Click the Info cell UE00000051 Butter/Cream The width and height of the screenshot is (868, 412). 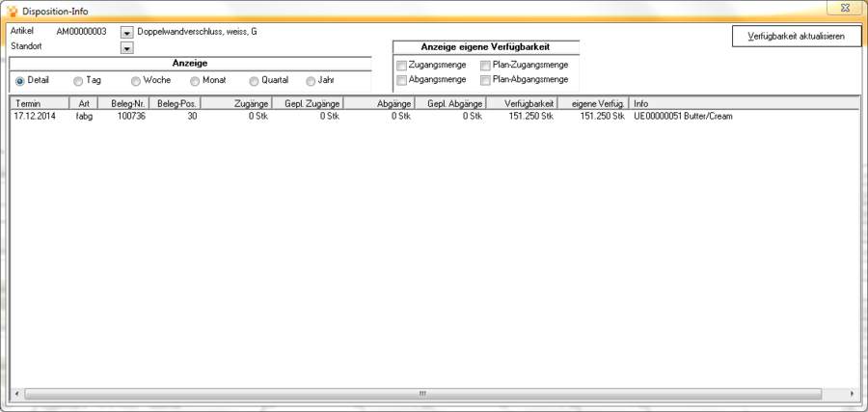pos(683,117)
